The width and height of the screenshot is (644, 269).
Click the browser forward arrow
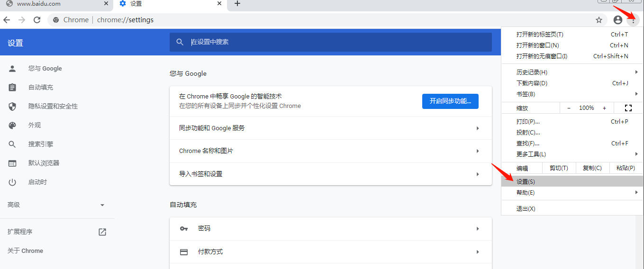pyautogui.click(x=22, y=20)
